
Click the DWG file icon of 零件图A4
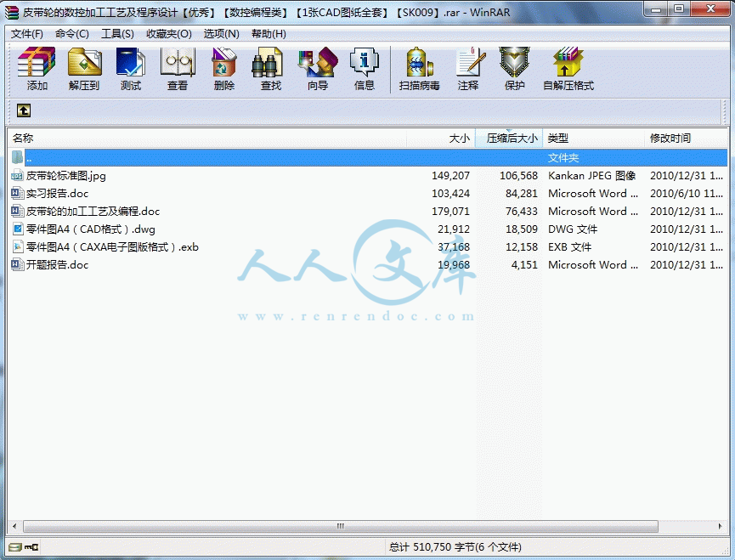pyautogui.click(x=17, y=229)
